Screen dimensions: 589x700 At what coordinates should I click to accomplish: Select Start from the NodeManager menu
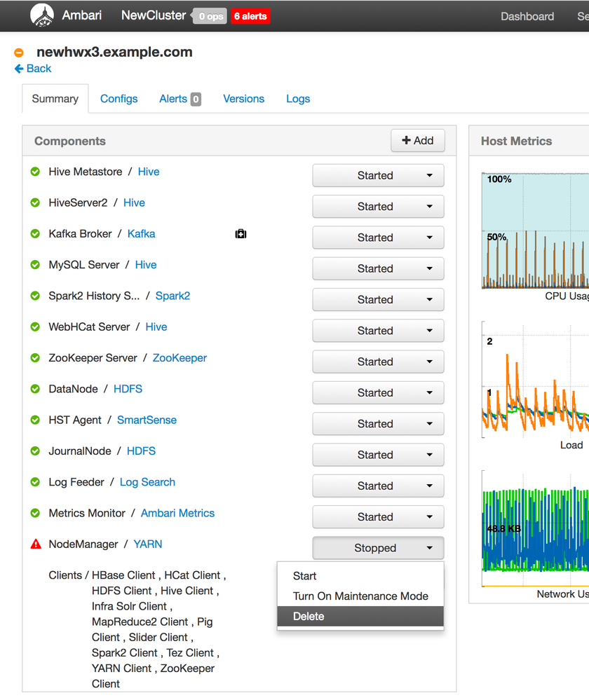click(x=360, y=576)
